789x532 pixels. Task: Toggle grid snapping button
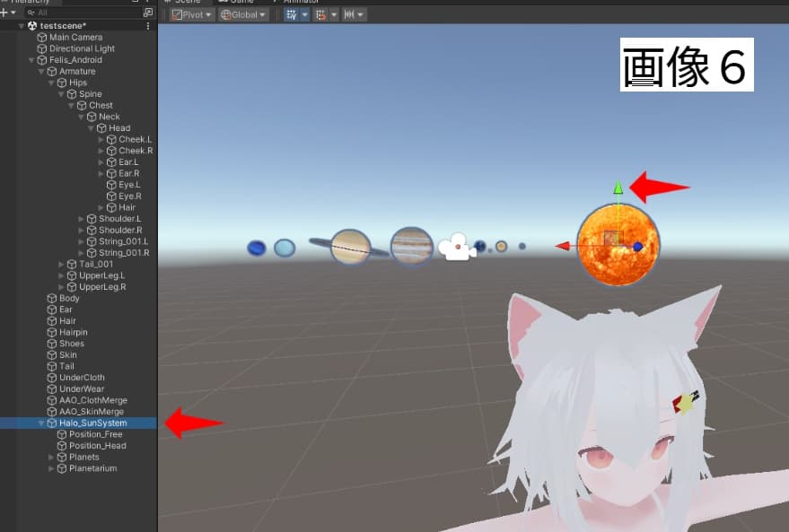coord(320,14)
